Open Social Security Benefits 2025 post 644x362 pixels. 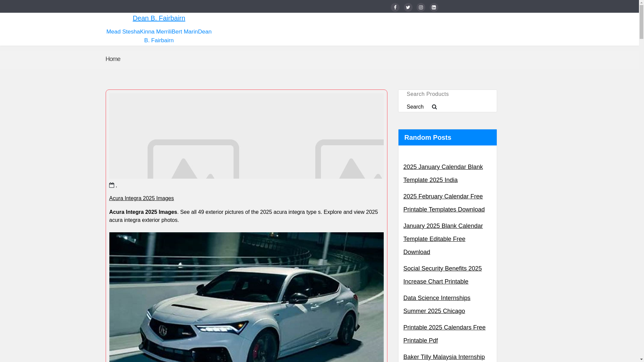[x=442, y=275]
